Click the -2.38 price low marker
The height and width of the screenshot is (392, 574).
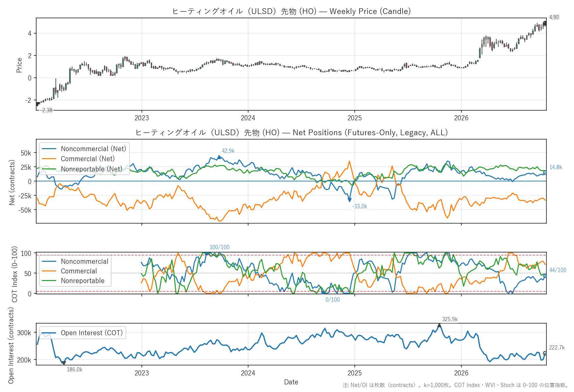tap(37, 104)
